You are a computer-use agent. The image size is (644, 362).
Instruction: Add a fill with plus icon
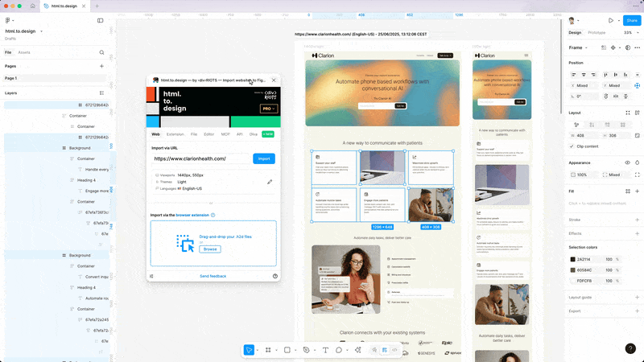pos(637,191)
